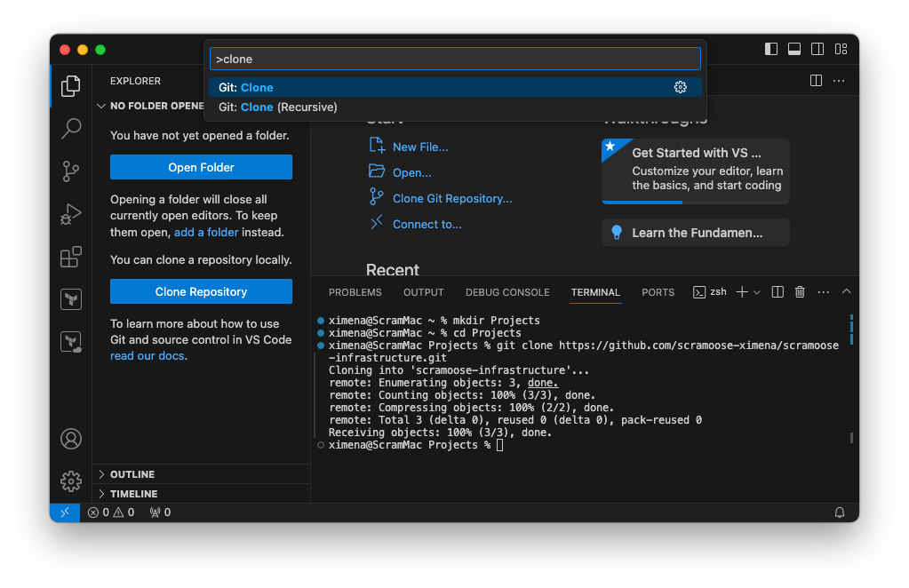Open the Accounts menu icon
The width and height of the screenshot is (909, 588).
71,439
